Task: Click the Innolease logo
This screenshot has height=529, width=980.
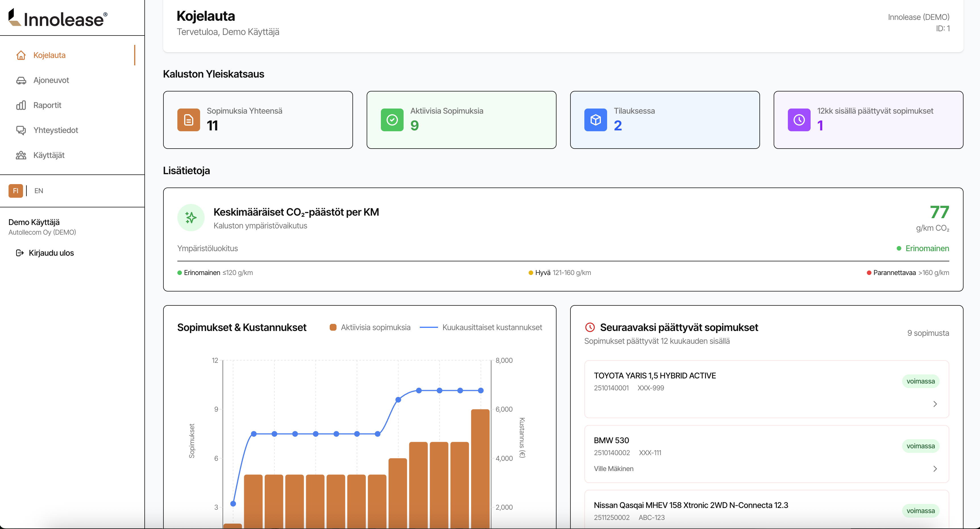Action: (x=58, y=18)
